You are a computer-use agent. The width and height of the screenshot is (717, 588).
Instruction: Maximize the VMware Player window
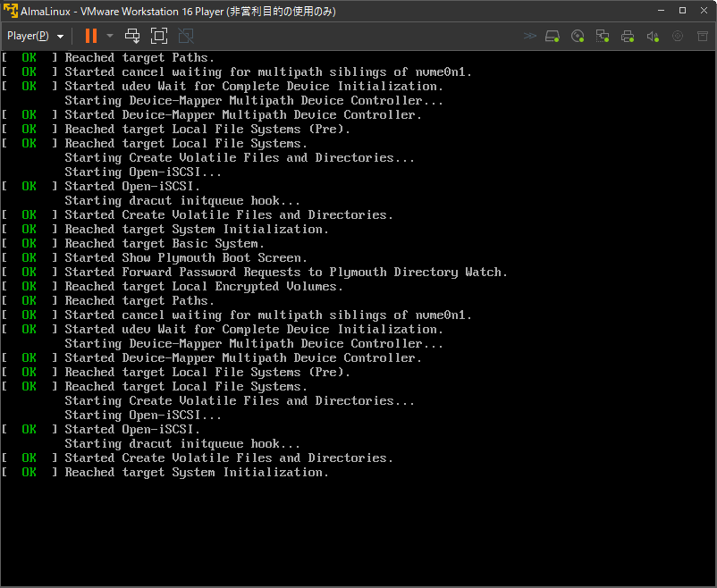[681, 11]
